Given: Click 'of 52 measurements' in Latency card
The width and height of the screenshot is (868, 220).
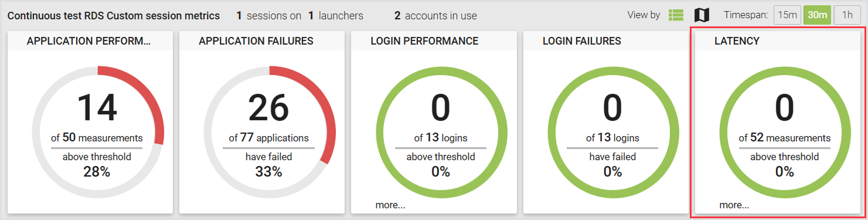Looking at the screenshot, I should point(785,138).
